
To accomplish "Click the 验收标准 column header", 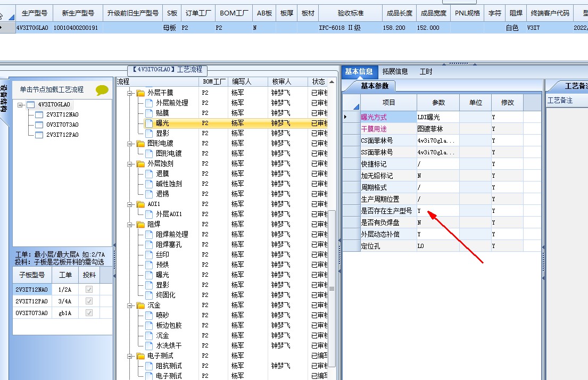I will point(350,13).
